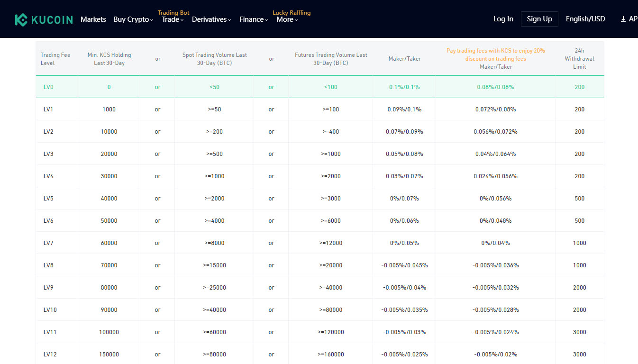Click the Trading Bot label

click(x=173, y=12)
